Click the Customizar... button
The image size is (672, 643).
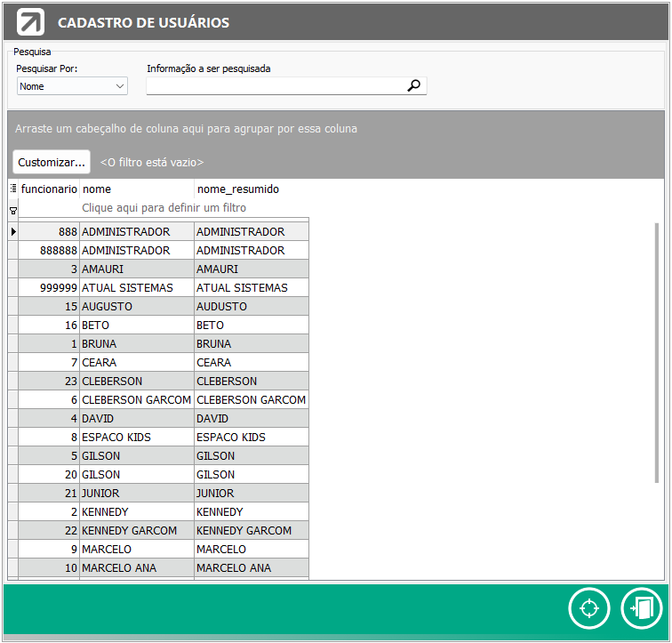[52, 162]
